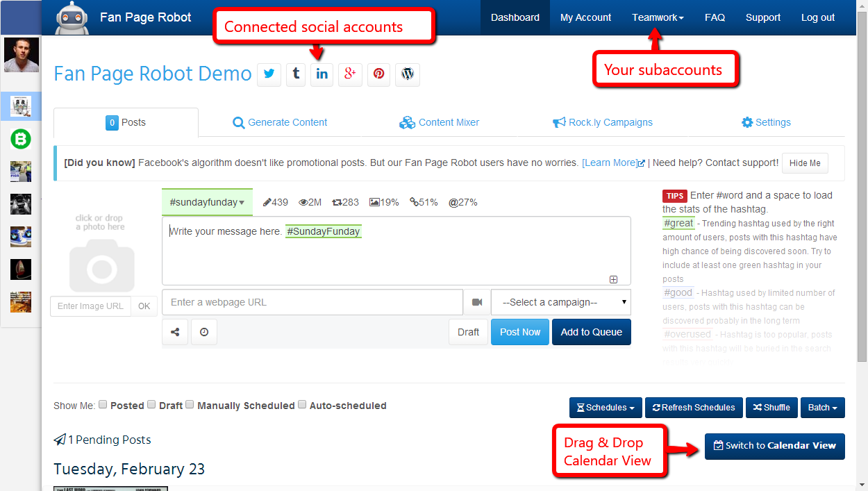Click the LinkedIn connected account icon
Viewport: 868px width, 491px height.
322,74
